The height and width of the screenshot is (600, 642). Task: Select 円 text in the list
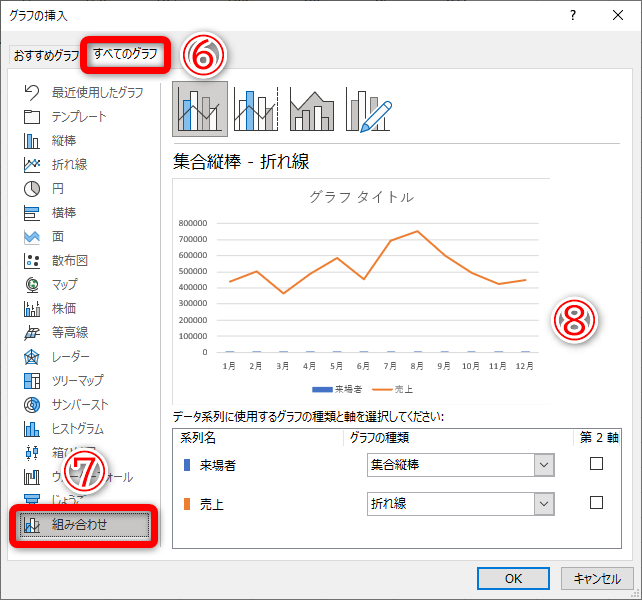[x=58, y=189]
